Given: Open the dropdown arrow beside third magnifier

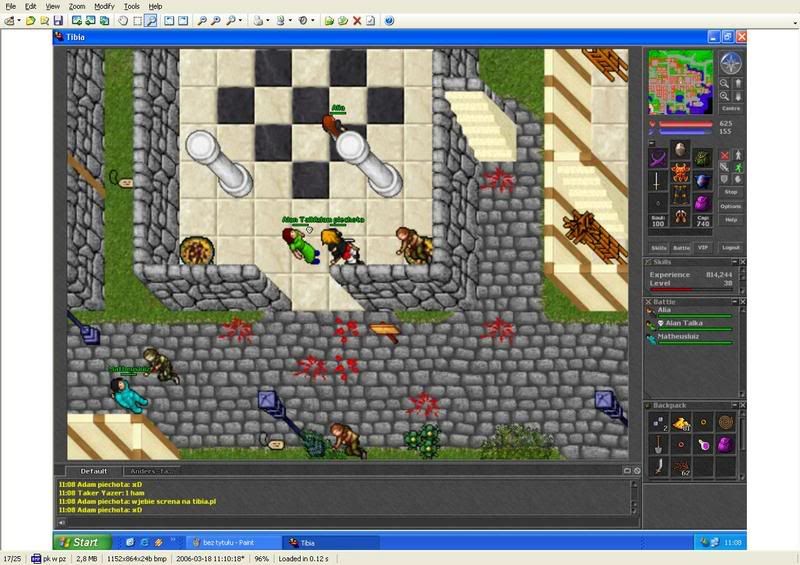Looking at the screenshot, I should coord(240,21).
